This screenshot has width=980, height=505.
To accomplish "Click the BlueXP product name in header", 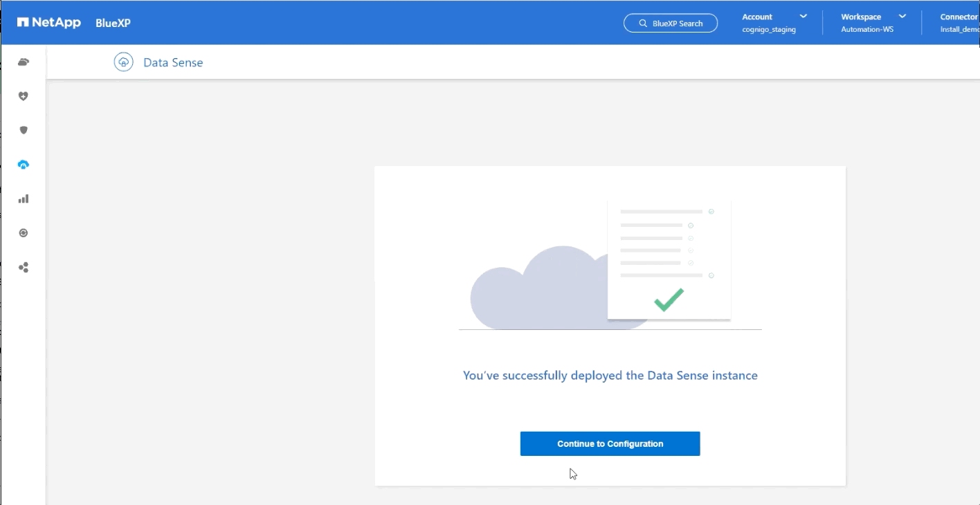I will (x=113, y=23).
